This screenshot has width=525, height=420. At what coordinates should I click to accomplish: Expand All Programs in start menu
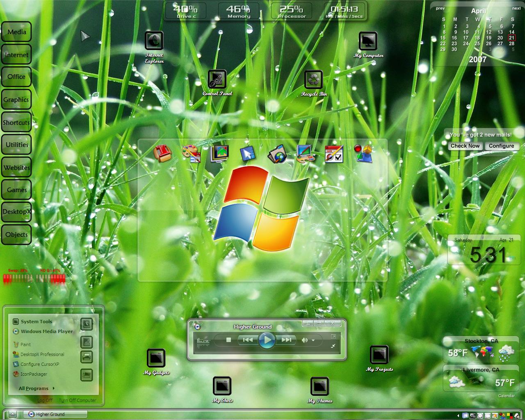click(37, 388)
